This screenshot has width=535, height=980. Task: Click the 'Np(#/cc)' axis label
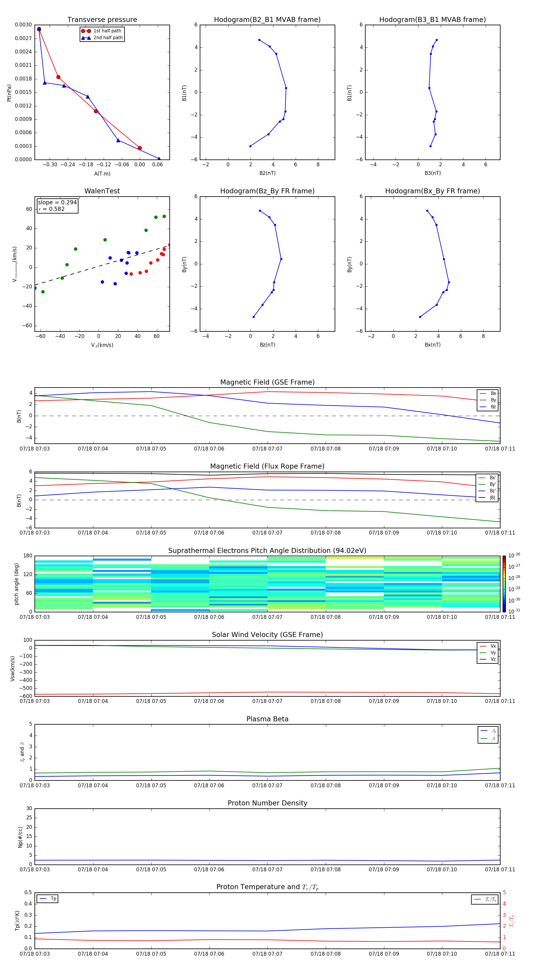click(20, 837)
